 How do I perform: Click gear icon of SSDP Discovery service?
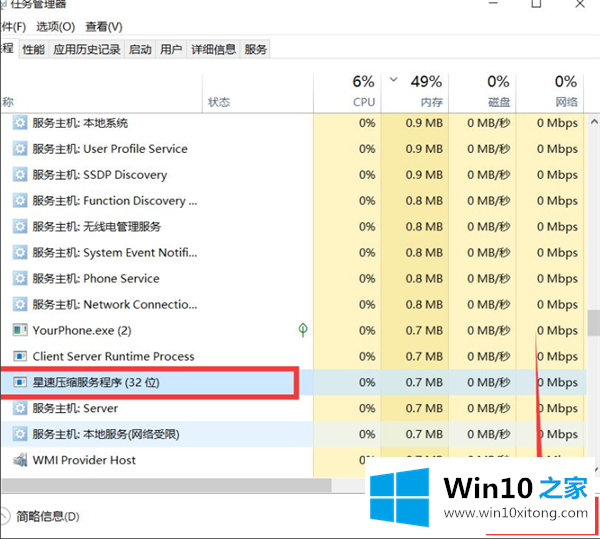(19, 175)
